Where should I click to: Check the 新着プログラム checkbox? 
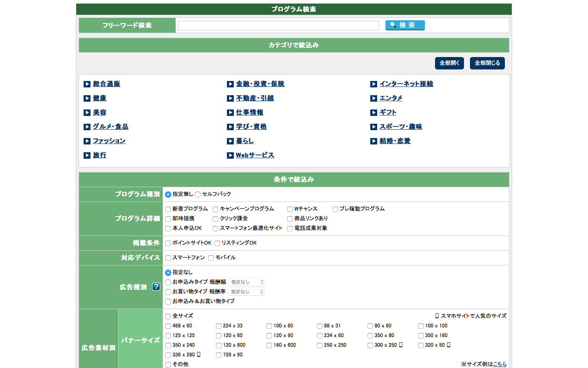point(168,209)
